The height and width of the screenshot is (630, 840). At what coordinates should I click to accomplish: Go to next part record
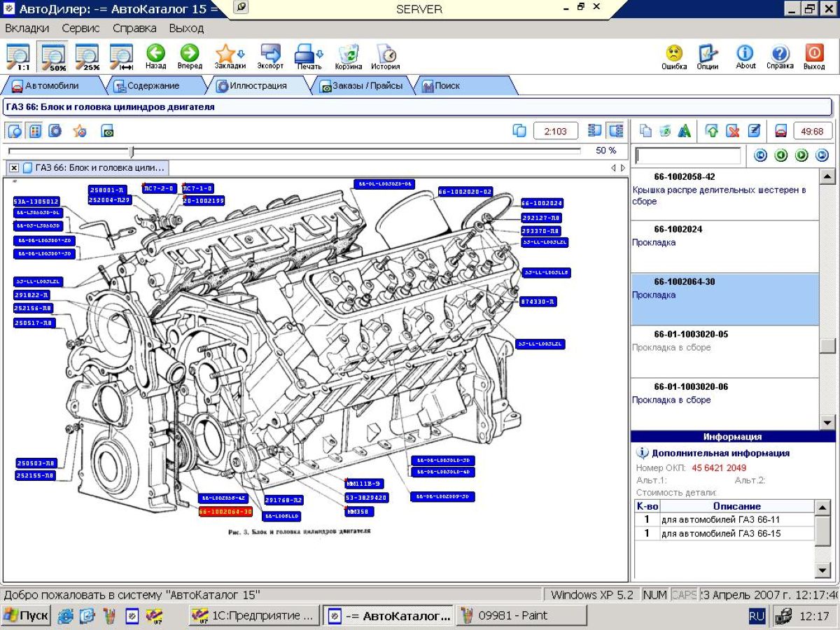pos(801,155)
